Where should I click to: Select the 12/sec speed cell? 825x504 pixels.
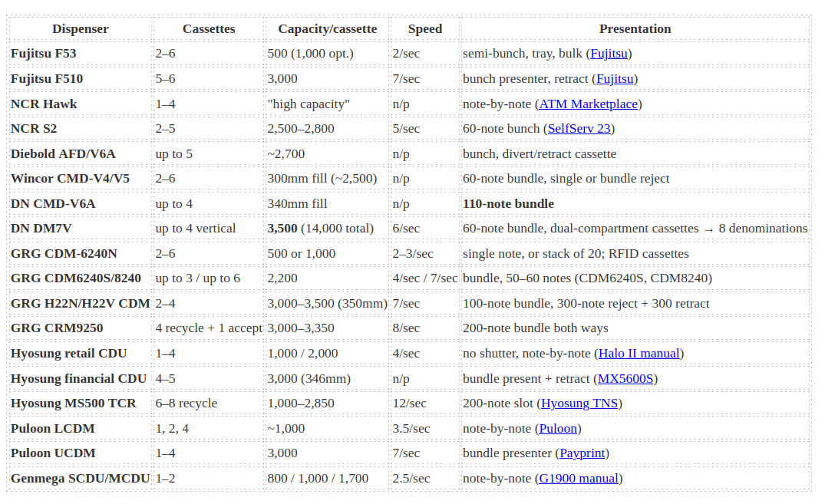tap(409, 404)
